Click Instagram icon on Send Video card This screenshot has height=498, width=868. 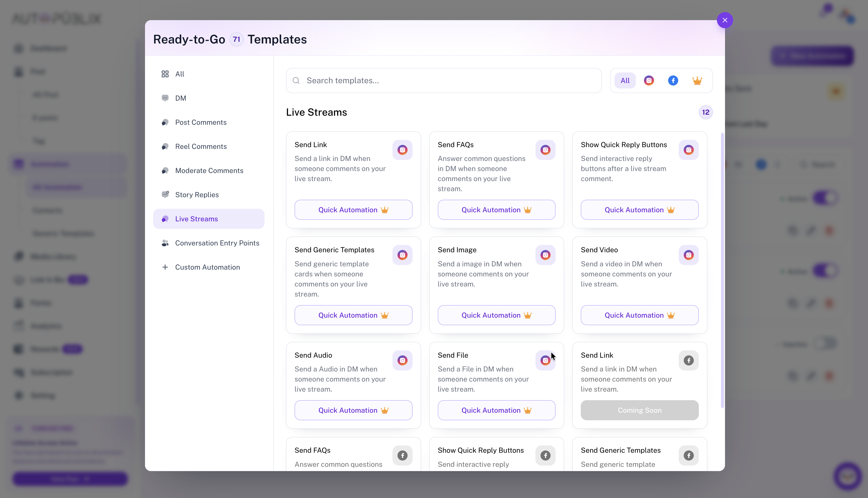(688, 255)
